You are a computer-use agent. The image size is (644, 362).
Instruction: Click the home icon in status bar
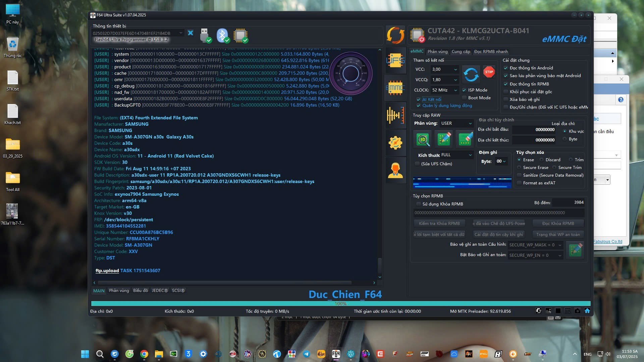tap(587, 311)
